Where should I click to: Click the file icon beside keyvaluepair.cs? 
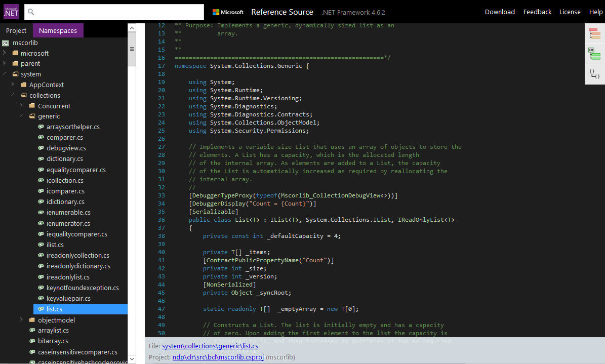pyautogui.click(x=41, y=298)
